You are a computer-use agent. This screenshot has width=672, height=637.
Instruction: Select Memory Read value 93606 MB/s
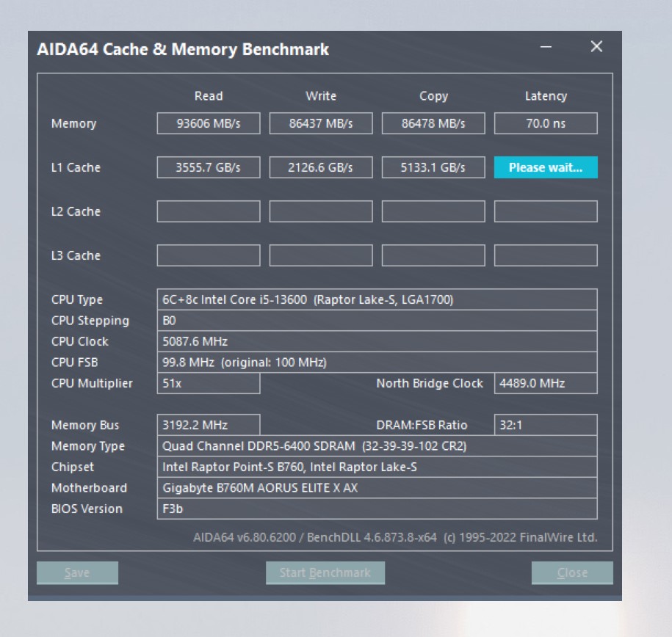click(209, 123)
